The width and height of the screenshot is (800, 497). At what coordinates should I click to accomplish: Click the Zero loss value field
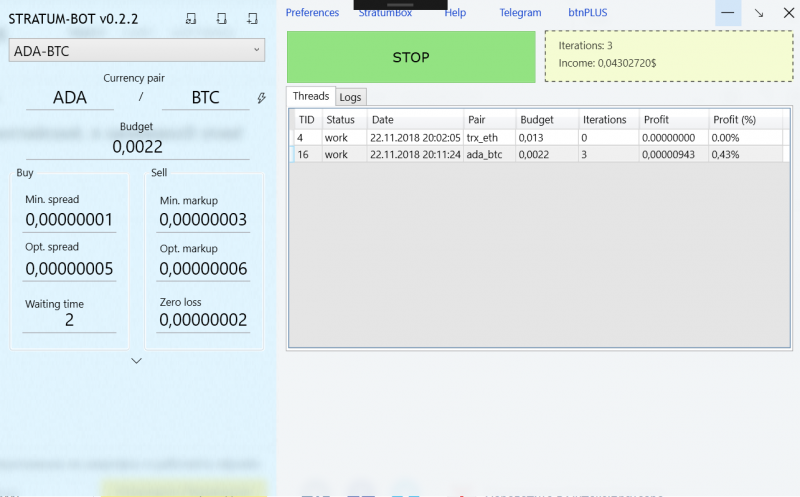(203, 320)
